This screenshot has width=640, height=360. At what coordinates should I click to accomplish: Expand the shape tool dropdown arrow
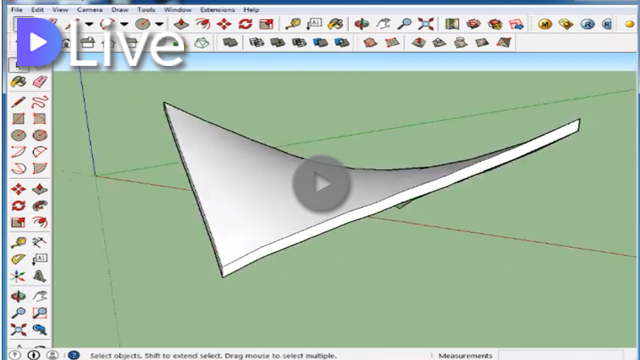coord(159,24)
